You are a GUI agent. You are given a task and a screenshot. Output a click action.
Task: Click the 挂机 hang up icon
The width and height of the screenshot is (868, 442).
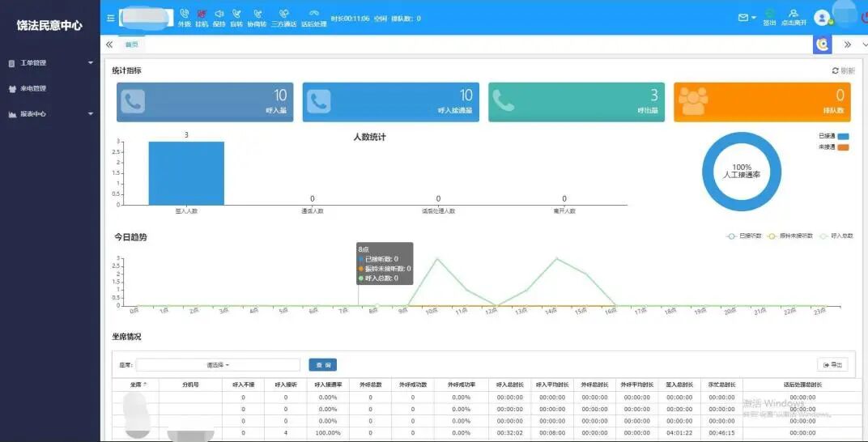pyautogui.click(x=202, y=14)
